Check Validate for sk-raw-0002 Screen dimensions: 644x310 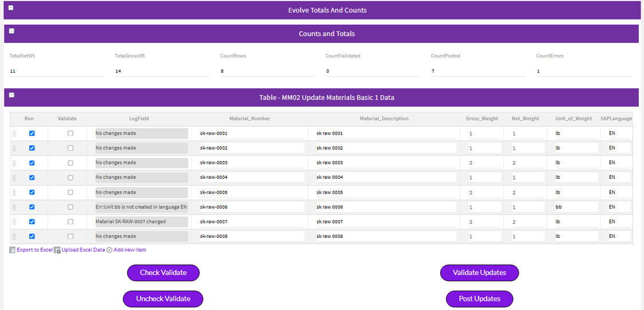pyautogui.click(x=70, y=148)
